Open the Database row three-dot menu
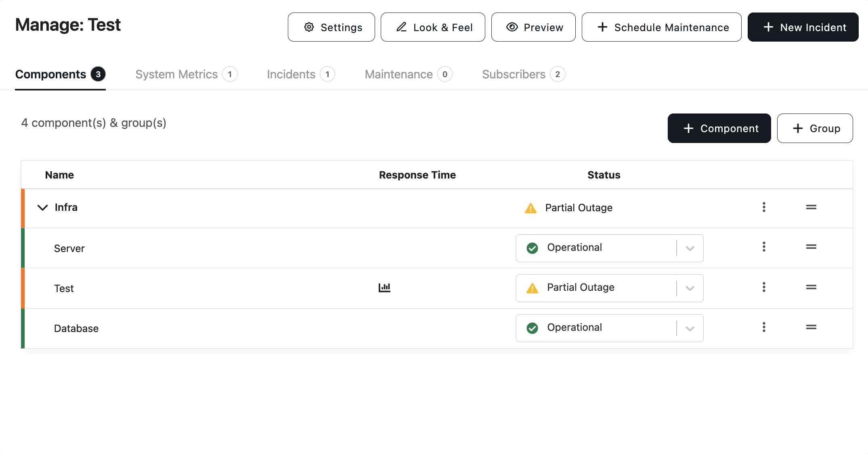Image resolution: width=868 pixels, height=454 pixels. coord(764,327)
